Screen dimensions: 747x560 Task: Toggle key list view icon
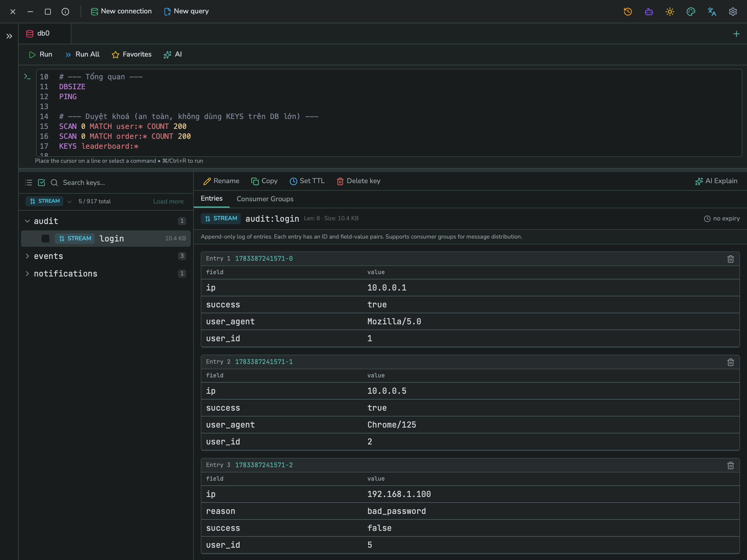point(29,183)
